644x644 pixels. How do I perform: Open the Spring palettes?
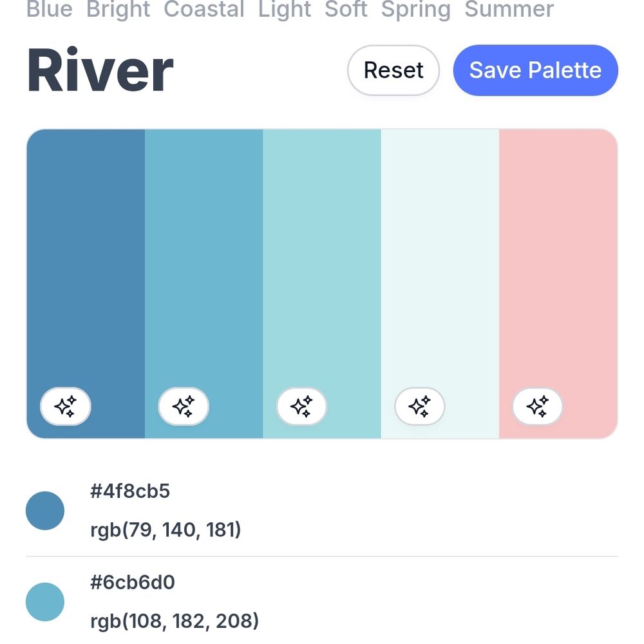tap(416, 10)
